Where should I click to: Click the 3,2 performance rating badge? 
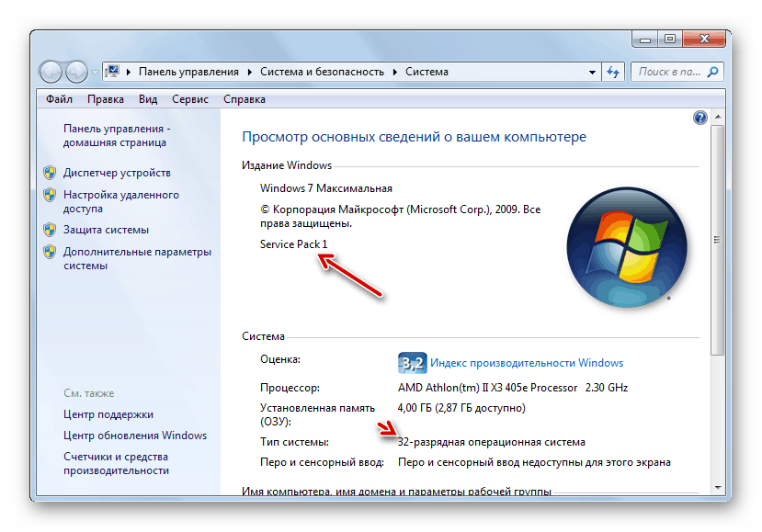pos(412,363)
